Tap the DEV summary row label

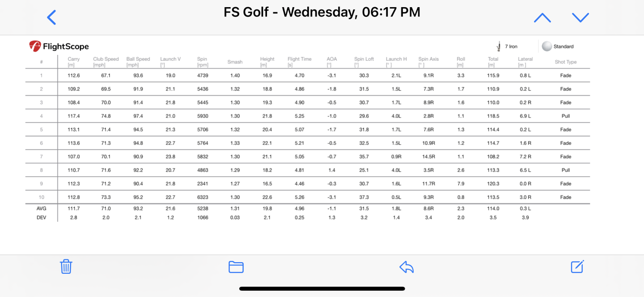tap(42, 218)
